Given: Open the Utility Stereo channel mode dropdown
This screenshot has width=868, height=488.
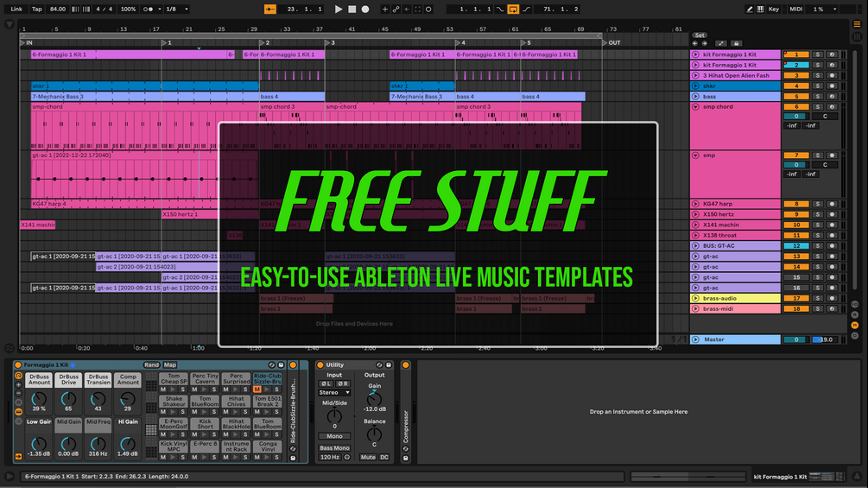Looking at the screenshot, I should click(x=334, y=392).
